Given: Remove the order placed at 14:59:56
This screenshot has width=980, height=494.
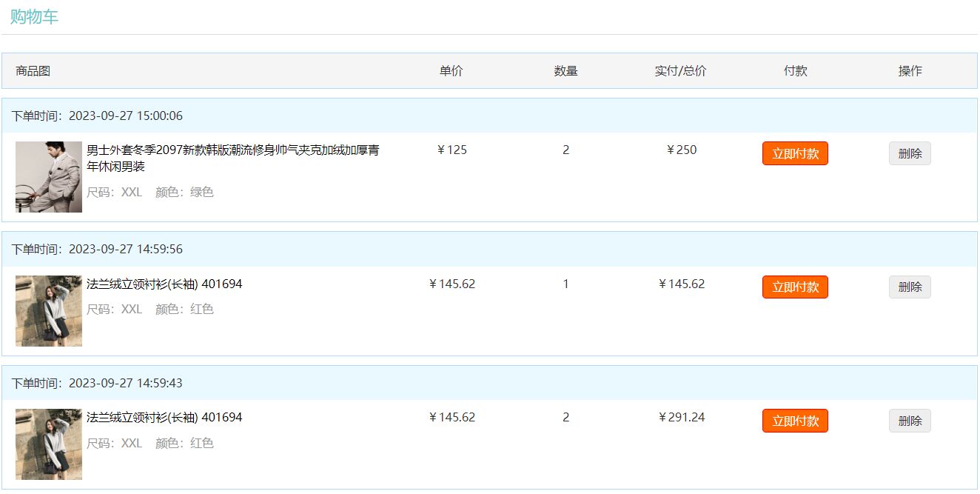Looking at the screenshot, I should click(909, 287).
